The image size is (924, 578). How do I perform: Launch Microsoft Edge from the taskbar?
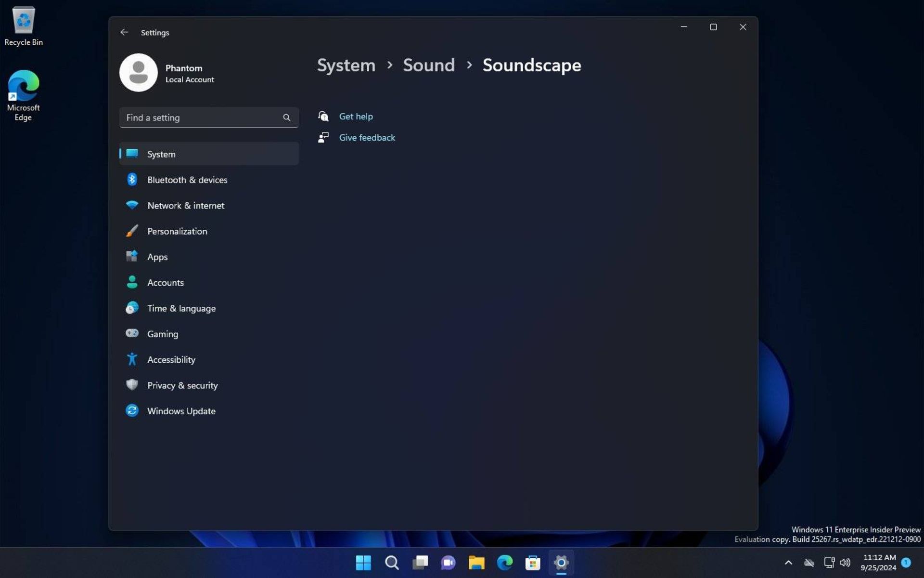tap(504, 563)
